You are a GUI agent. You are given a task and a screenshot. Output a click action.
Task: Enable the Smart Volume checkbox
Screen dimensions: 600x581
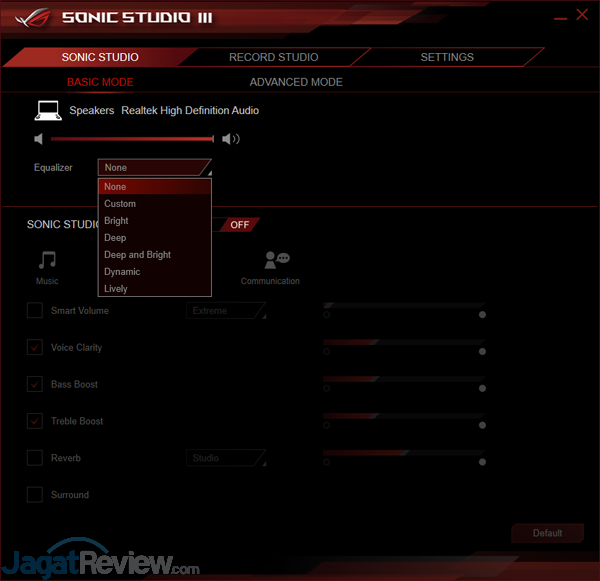pyautogui.click(x=35, y=310)
